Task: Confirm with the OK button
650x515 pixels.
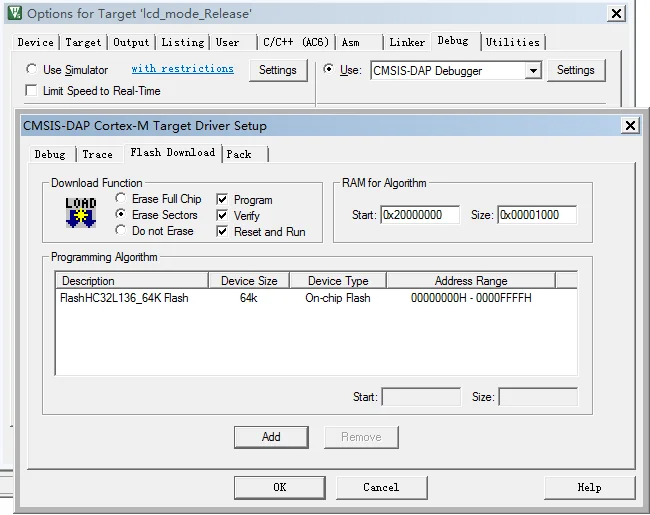Action: point(280,488)
